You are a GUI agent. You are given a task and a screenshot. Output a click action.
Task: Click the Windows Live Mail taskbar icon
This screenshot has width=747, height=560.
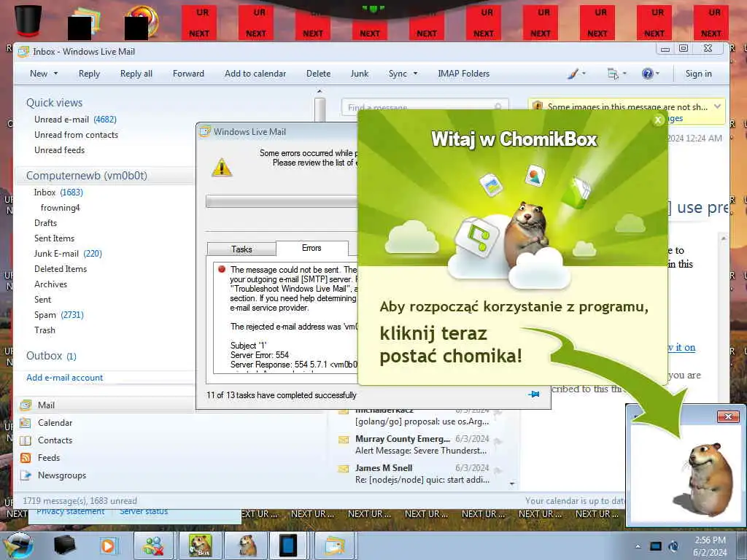tap(334, 545)
